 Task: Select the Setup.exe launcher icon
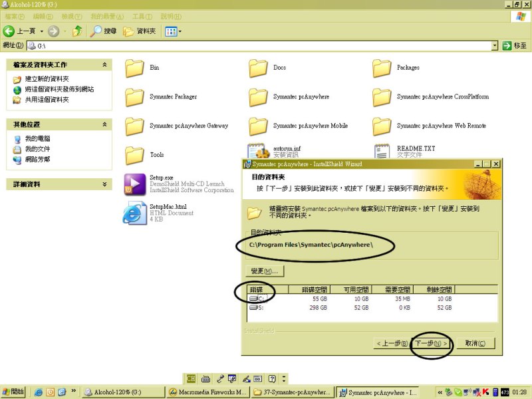point(135,184)
